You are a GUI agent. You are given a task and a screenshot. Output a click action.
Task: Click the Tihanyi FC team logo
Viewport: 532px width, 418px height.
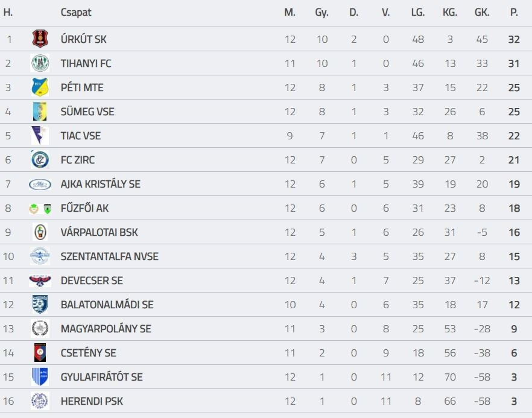tap(40, 63)
